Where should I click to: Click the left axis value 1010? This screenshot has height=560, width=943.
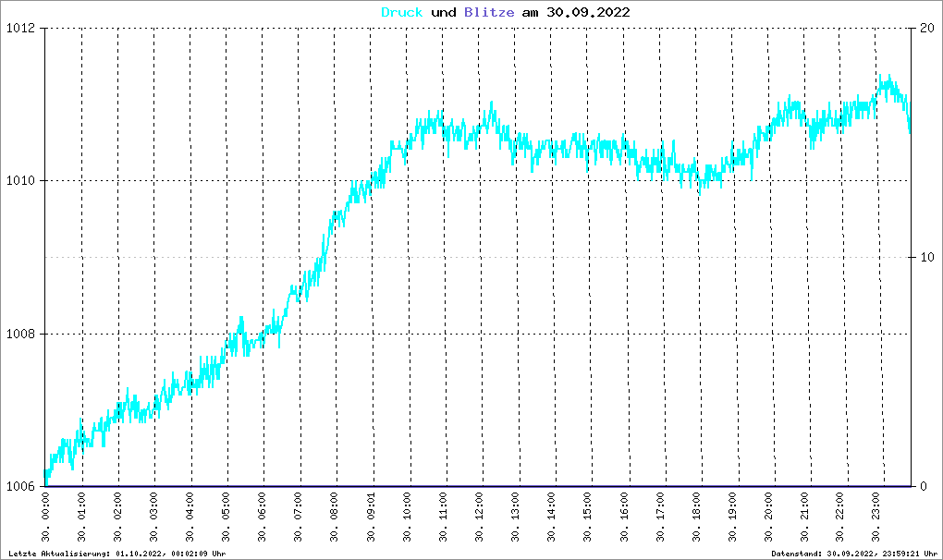[x=19, y=181]
